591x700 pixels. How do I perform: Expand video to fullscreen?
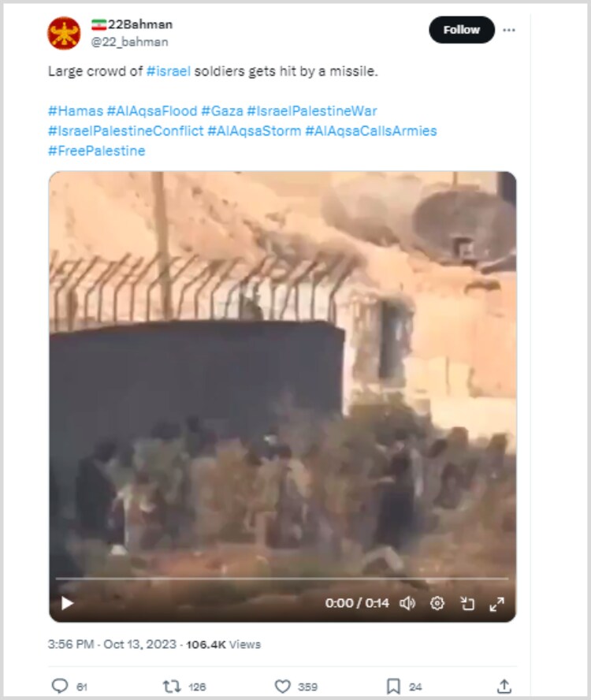click(496, 604)
